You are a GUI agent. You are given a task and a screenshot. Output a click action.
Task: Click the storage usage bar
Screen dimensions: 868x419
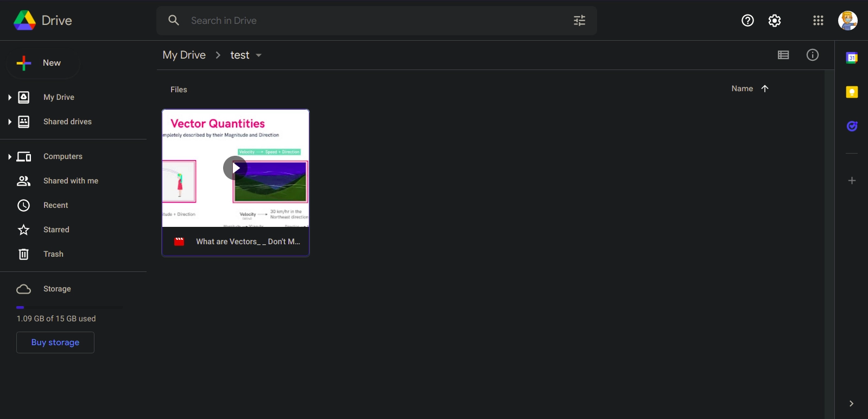click(x=70, y=307)
